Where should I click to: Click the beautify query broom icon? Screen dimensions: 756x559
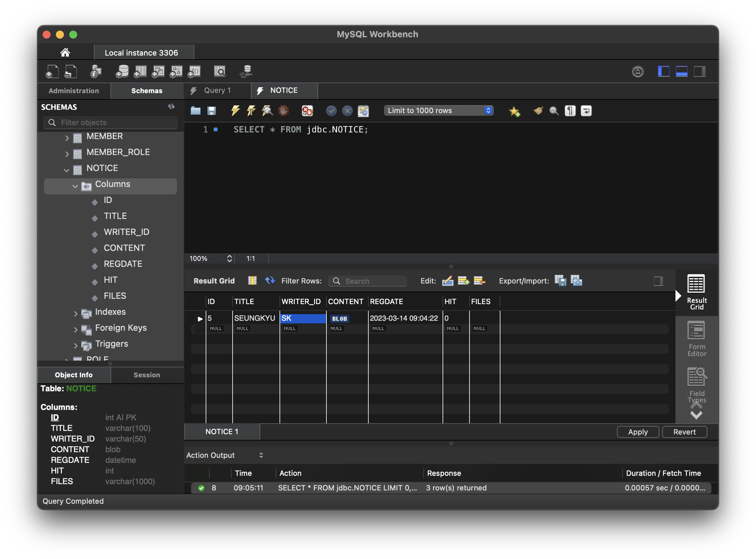point(538,111)
